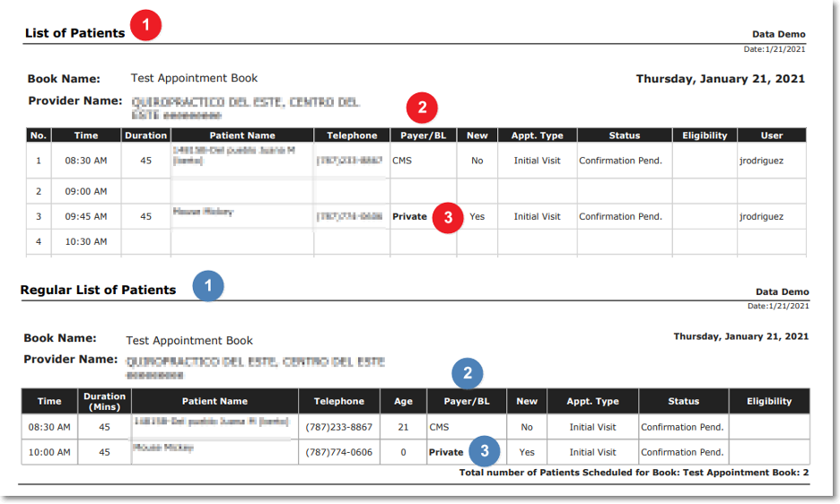The height and width of the screenshot is (504, 840).
Task: Click red callout 1 beside List of Patients
Action: pos(145,25)
